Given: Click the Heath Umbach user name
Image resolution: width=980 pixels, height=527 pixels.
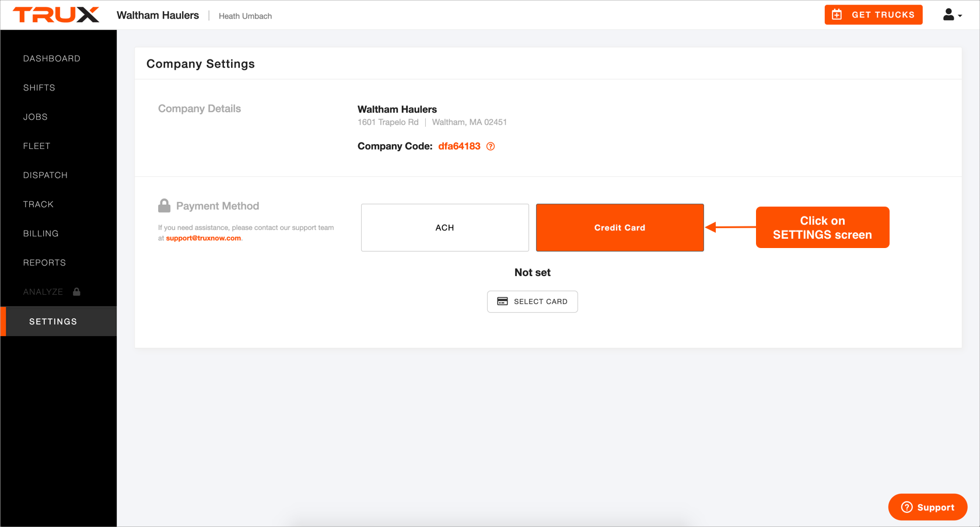Looking at the screenshot, I should tap(245, 16).
